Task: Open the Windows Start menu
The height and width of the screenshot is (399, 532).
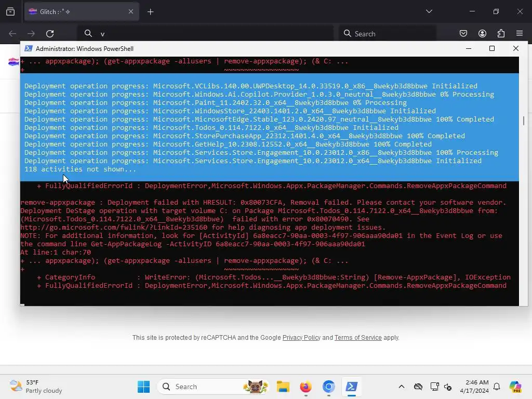Action: [x=143, y=387]
